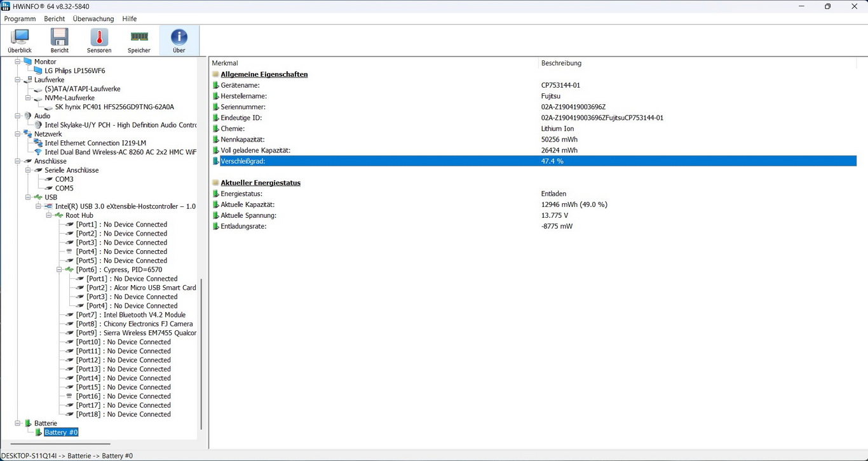Open Sensoren thermometer icon

tap(99, 41)
